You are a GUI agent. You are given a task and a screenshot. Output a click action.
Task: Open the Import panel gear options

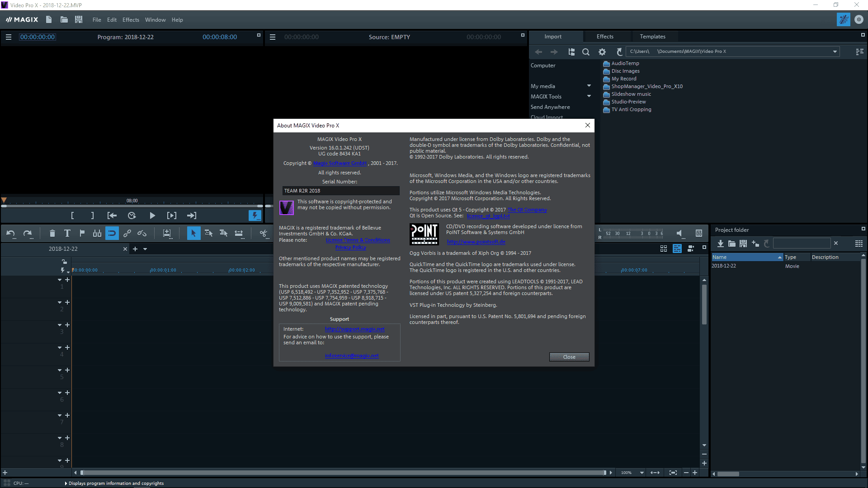pos(602,52)
